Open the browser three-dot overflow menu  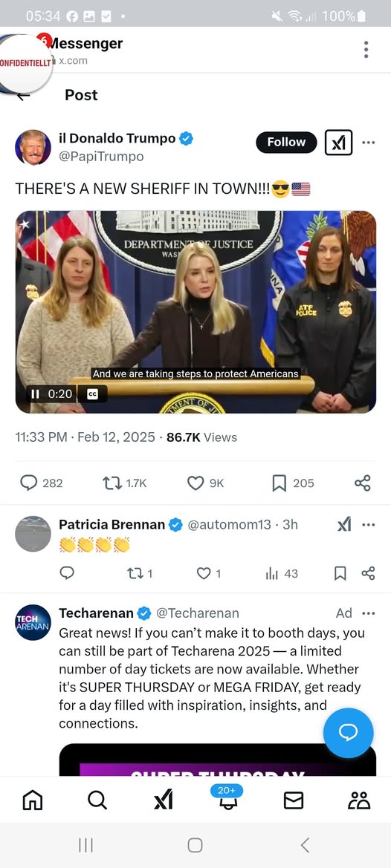pos(366,49)
